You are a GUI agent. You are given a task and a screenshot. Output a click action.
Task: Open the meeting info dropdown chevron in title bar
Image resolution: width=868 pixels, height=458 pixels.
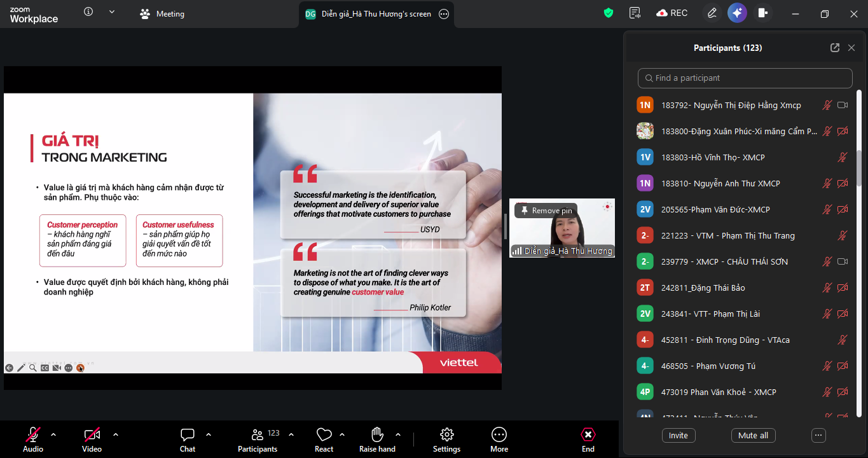pos(112,11)
